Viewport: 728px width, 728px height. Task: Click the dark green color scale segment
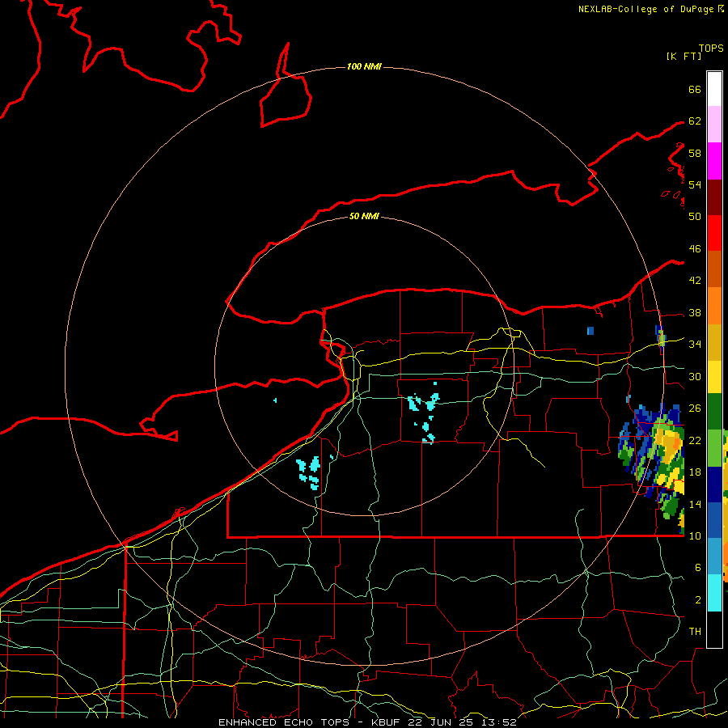714,412
